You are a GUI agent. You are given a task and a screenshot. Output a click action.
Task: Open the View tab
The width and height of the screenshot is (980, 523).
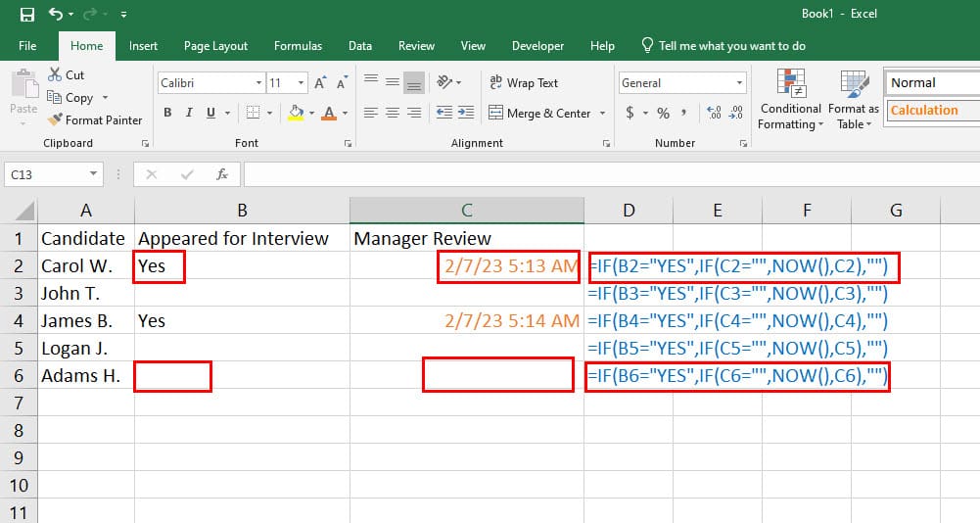coord(473,46)
